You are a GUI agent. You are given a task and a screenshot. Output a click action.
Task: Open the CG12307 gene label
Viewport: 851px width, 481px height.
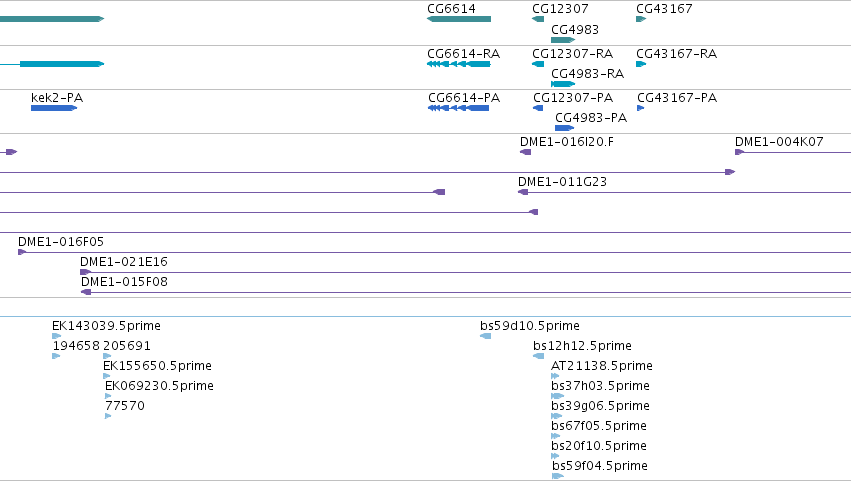[560, 9]
